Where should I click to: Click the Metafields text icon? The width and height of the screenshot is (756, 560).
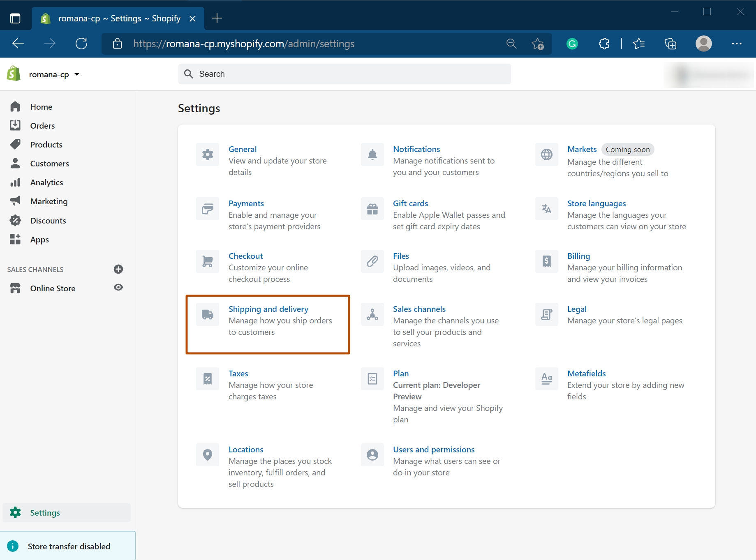547,379
